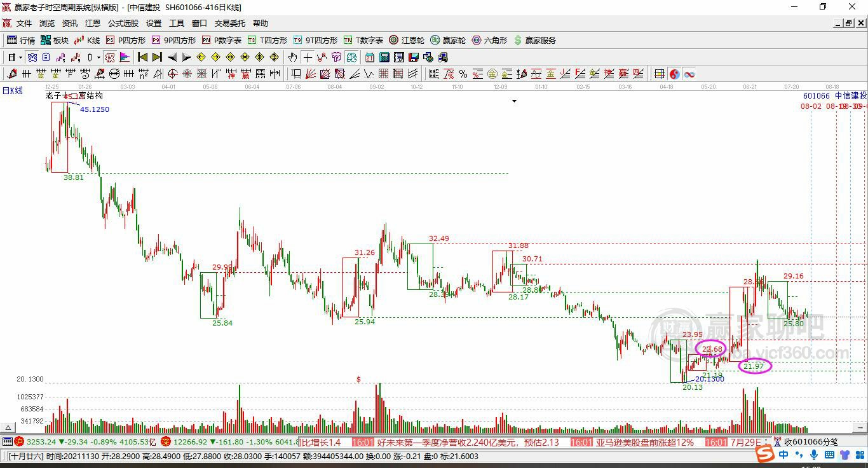
Task: Expand the candlestick chart type dropdown arrow
Action: [98, 57]
